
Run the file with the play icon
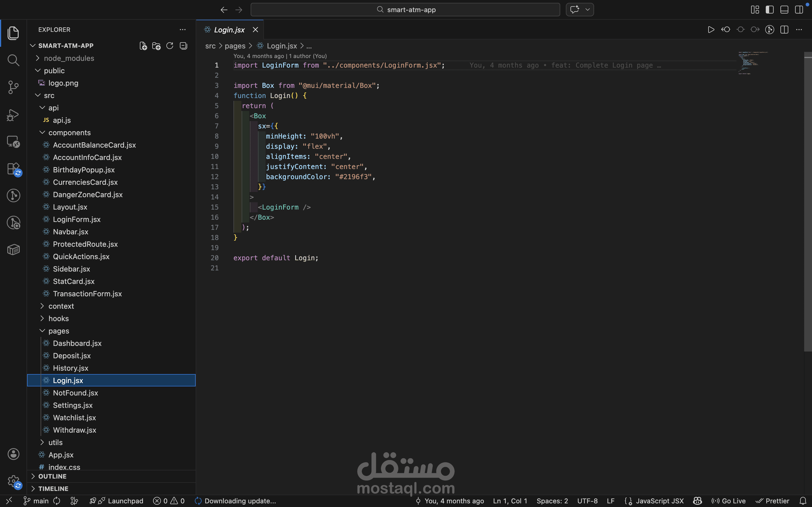pos(711,30)
